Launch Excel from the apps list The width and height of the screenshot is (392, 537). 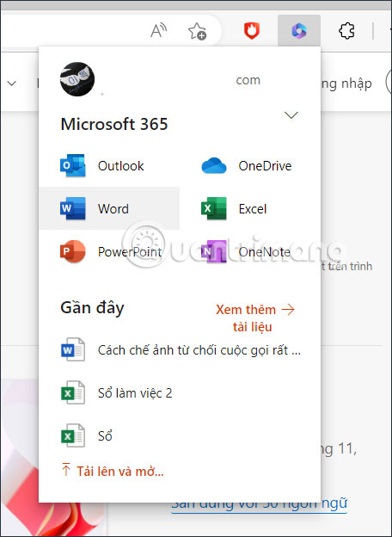pyautogui.click(x=250, y=208)
